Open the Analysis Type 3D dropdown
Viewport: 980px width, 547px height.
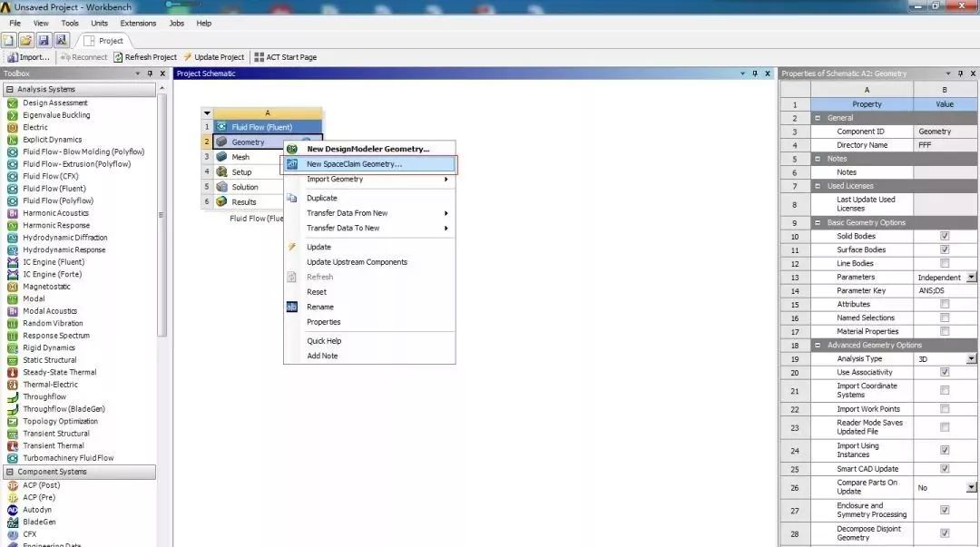971,359
